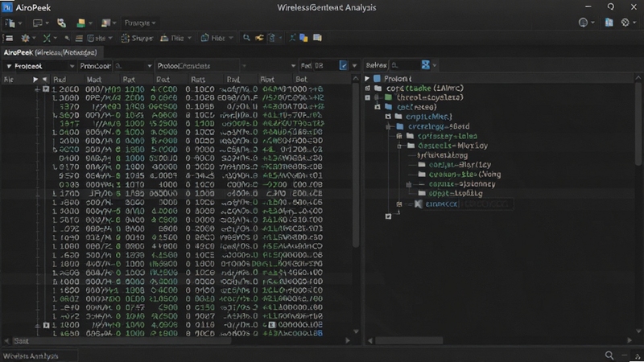This screenshot has height=362, width=644.
Task: Click the orange swap arrows toolbar icon
Action: tap(259, 38)
